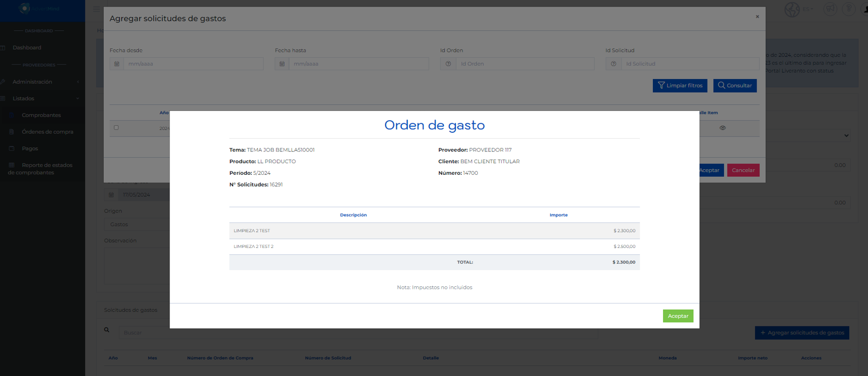Toggle the hamburger sidebar menu icon

click(96, 9)
